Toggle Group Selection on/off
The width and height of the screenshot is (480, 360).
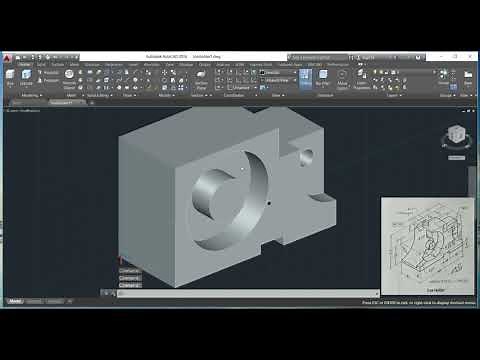[x=453, y=88]
